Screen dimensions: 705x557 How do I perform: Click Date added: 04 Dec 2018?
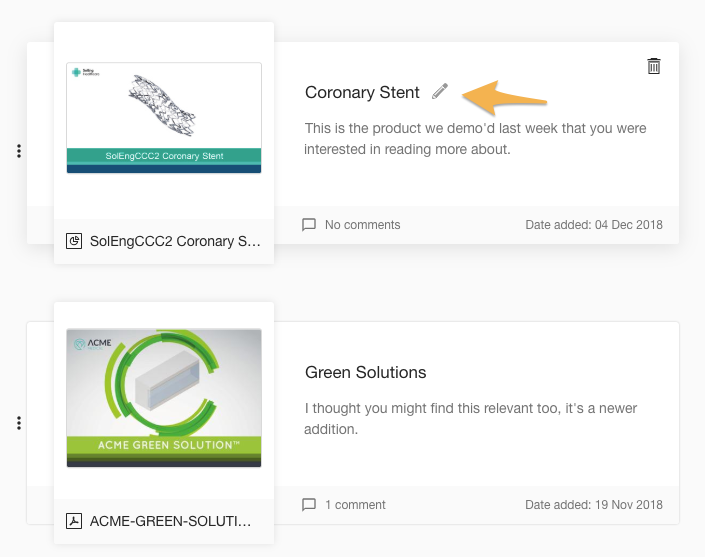tap(594, 225)
